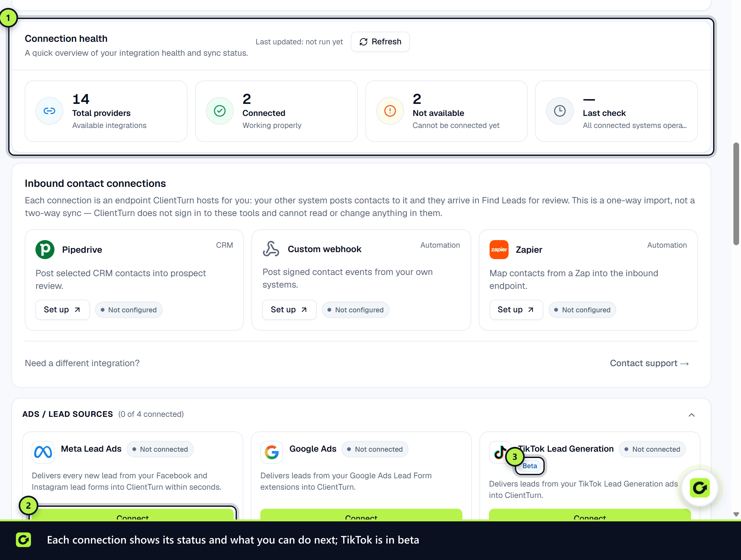741x560 pixels.
Task: Click the Custom webhook icon
Action: (271, 249)
